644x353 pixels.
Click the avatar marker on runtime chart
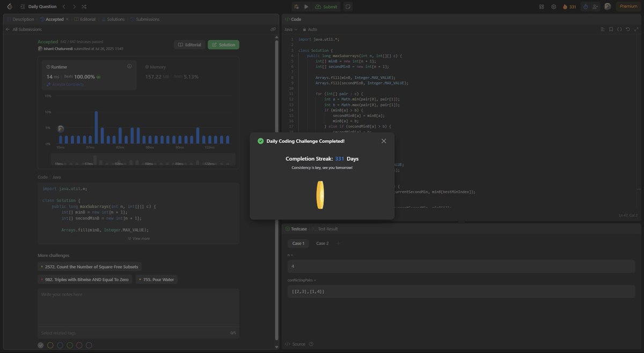[61, 129]
